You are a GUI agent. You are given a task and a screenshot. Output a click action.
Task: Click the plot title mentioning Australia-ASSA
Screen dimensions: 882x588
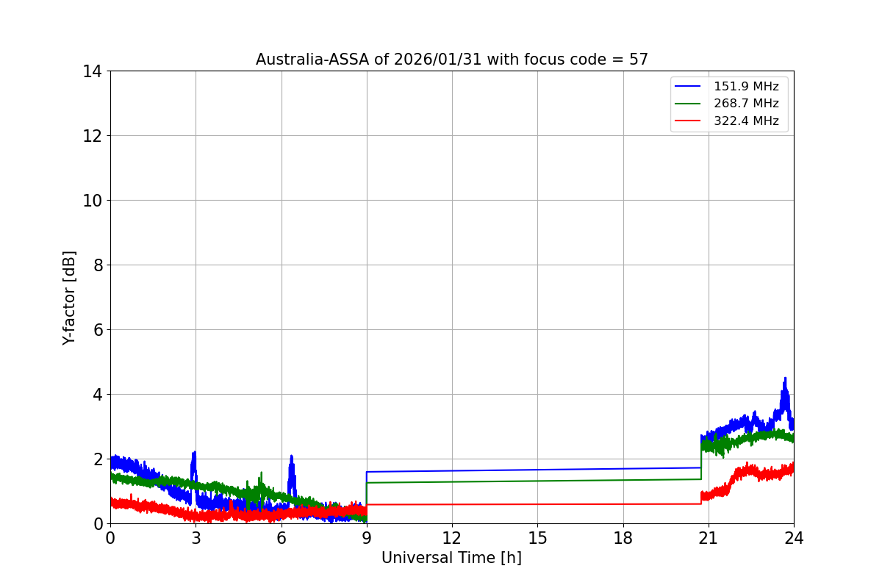(x=452, y=60)
